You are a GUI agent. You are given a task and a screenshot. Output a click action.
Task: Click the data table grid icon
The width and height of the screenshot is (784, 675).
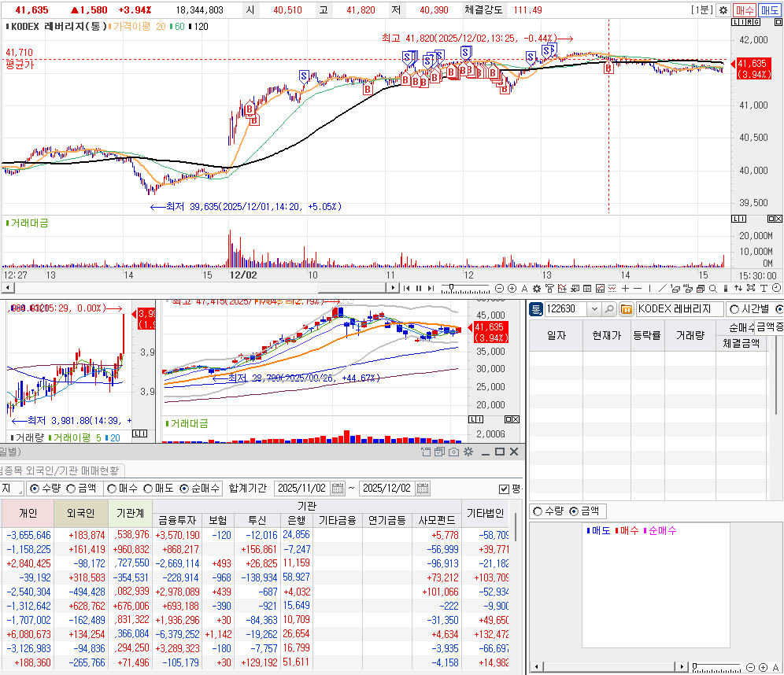point(587,288)
